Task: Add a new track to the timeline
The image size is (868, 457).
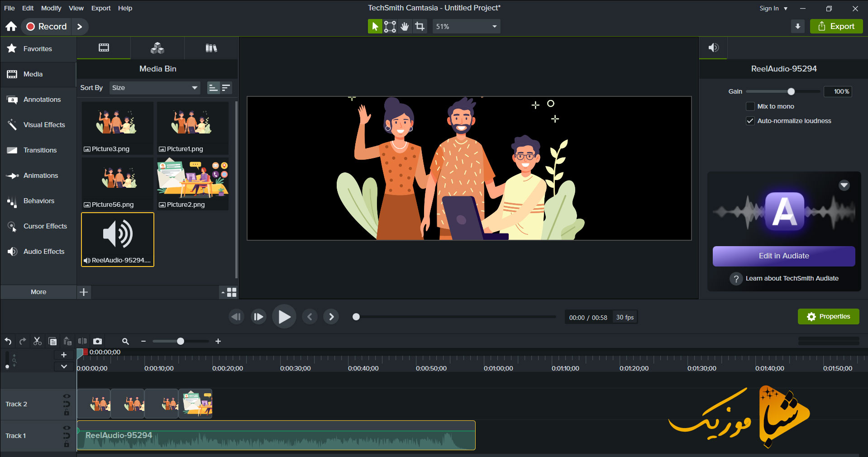Action: pyautogui.click(x=64, y=355)
